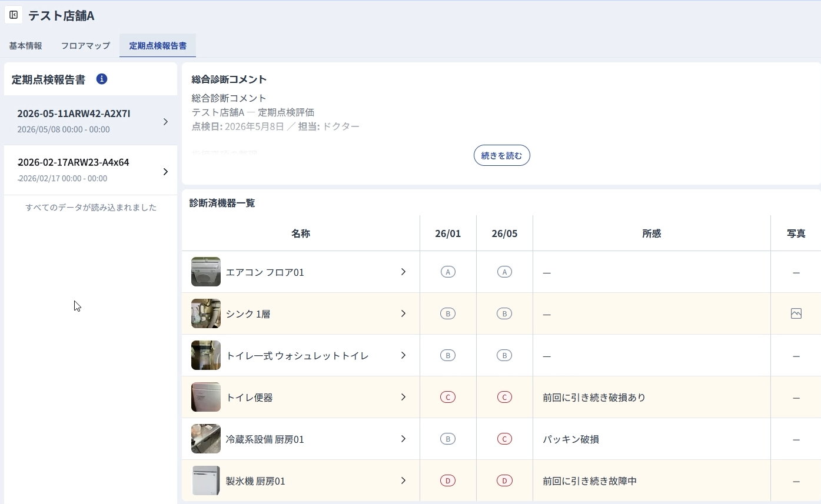This screenshot has height=504, width=821.
Task: Click the 所感 column header
Action: (652, 233)
